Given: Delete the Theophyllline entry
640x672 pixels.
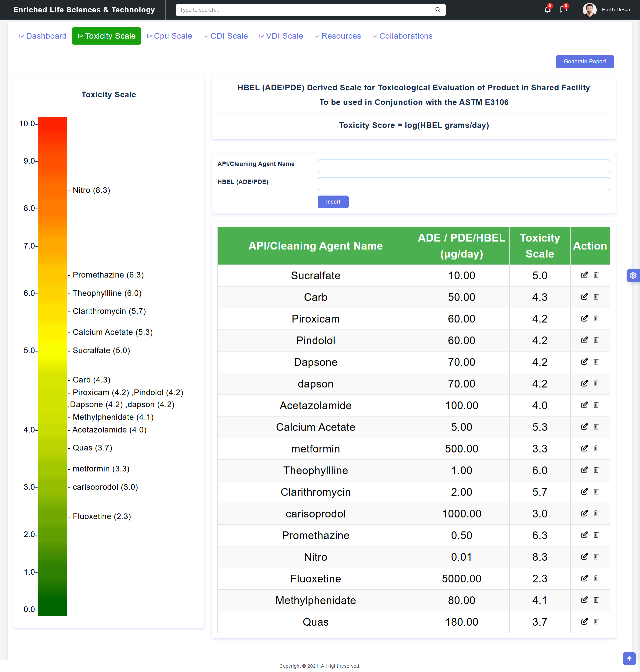Looking at the screenshot, I should point(596,470).
